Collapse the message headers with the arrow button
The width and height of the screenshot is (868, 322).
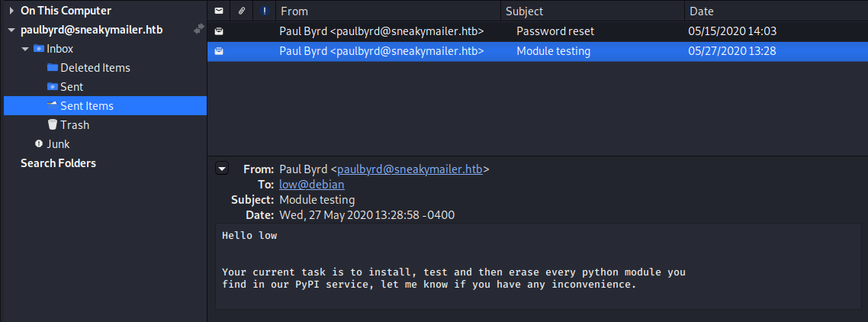pyautogui.click(x=222, y=169)
